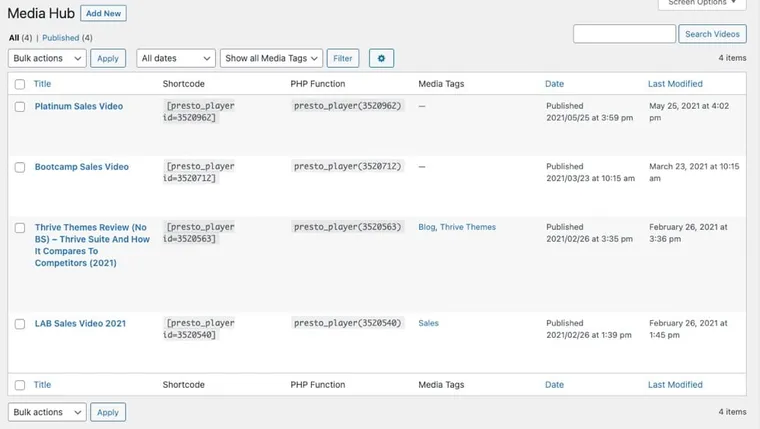Click the header Shortcode column label
The image size is (760, 429).
pyautogui.click(x=183, y=84)
